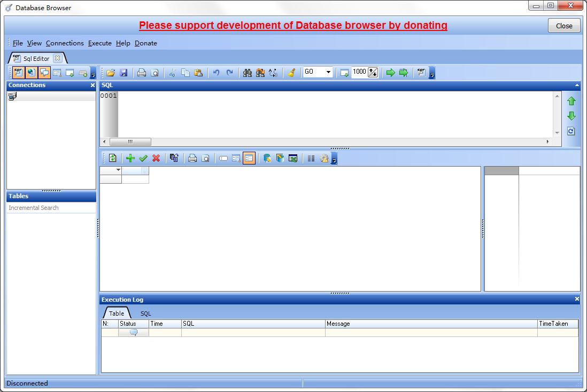The height and width of the screenshot is (392, 587).
Task: Open Find with the binoculars icon
Action: pyautogui.click(x=247, y=73)
